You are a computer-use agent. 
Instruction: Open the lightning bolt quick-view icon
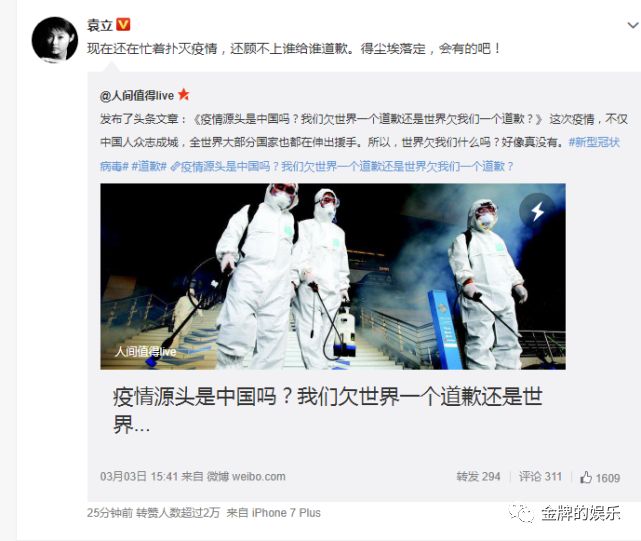point(537,211)
